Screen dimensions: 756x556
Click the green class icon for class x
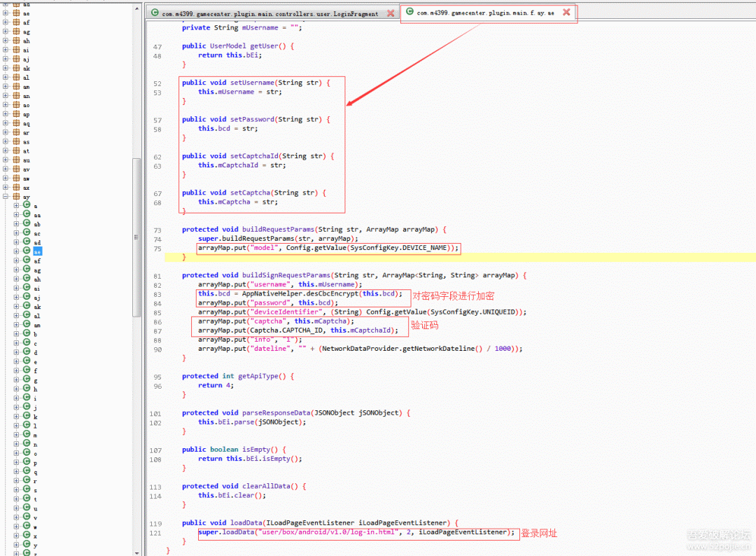[27, 535]
